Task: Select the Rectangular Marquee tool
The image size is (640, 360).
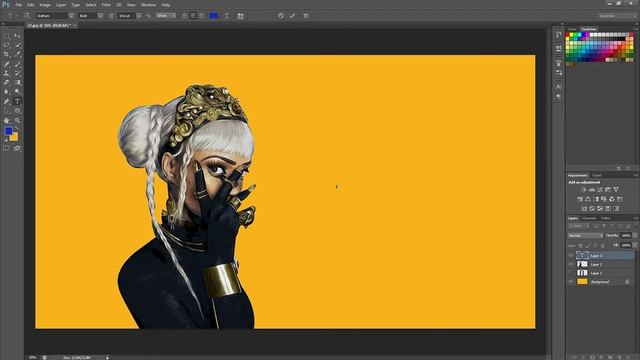Action: pyautogui.click(x=7, y=36)
